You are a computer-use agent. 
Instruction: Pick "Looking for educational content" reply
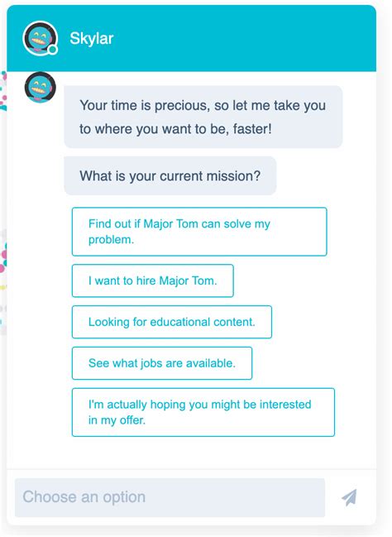click(172, 322)
